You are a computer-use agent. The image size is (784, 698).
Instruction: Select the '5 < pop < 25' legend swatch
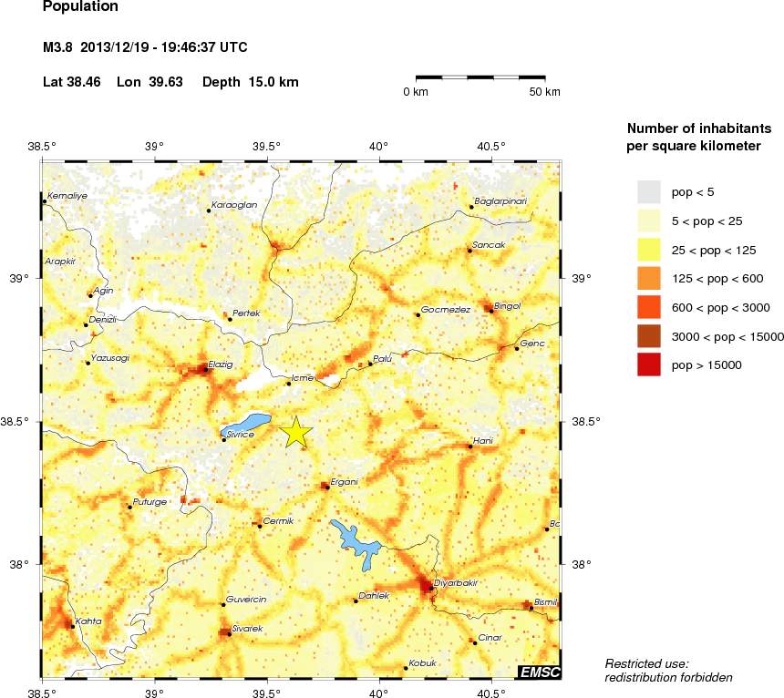pyautogui.click(x=648, y=221)
